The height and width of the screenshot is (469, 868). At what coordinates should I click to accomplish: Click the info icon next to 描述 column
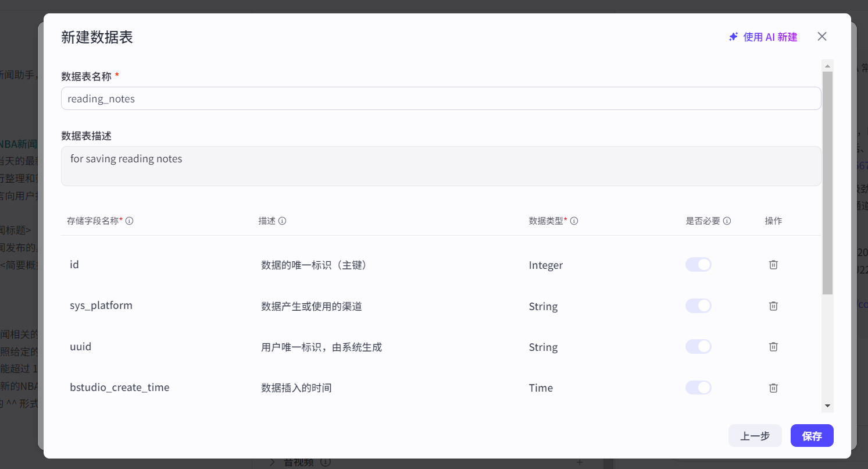tap(283, 221)
